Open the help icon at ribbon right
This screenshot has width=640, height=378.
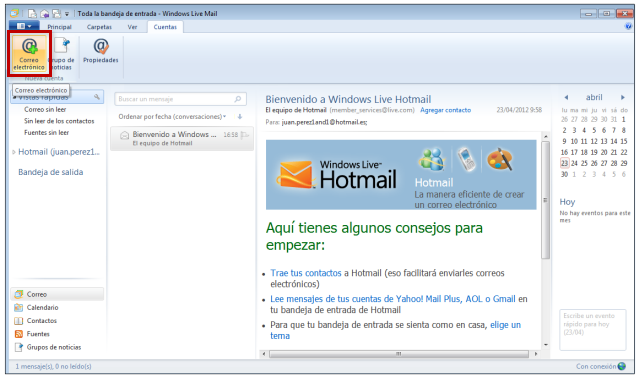[628, 27]
